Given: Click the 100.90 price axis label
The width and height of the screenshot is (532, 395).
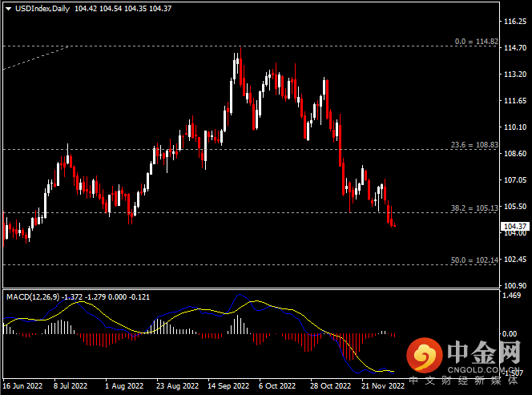Looking at the screenshot, I should coord(514,286).
